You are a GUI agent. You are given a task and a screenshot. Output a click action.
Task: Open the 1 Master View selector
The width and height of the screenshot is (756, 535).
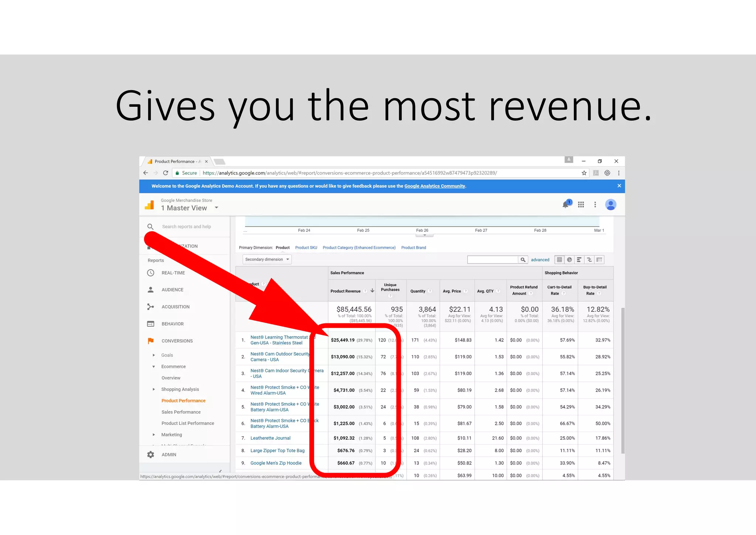click(190, 208)
